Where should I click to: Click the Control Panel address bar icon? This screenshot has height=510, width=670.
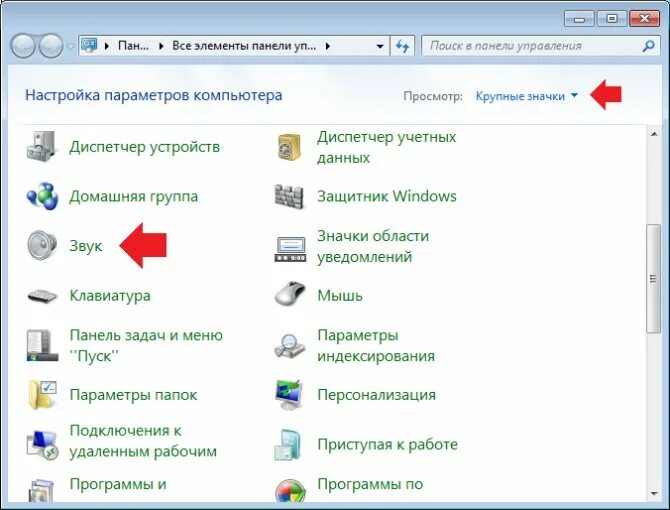89,45
